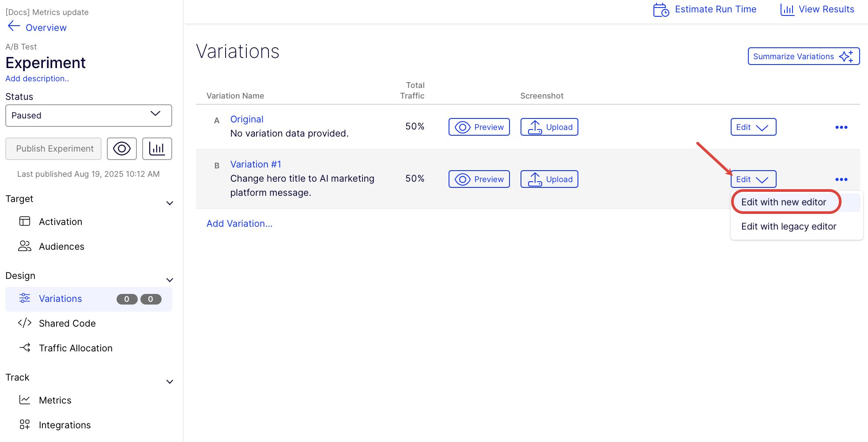Screen dimensions: 868x442
Task: Select Edit with new editor
Action: coord(783,202)
